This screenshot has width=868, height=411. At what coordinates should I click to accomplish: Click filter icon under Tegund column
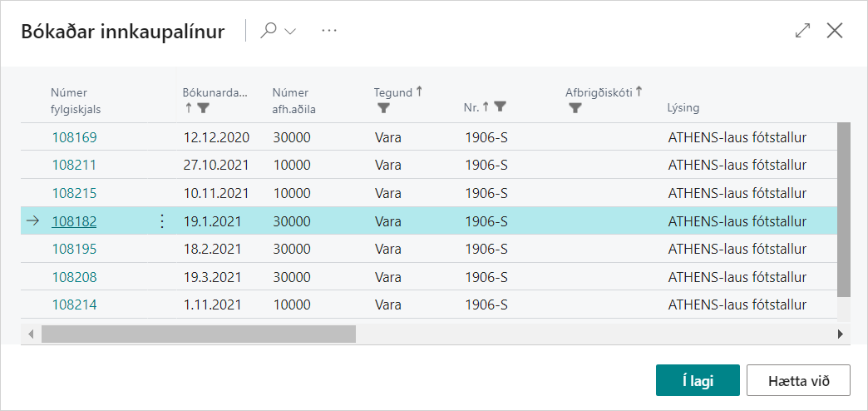pos(383,108)
